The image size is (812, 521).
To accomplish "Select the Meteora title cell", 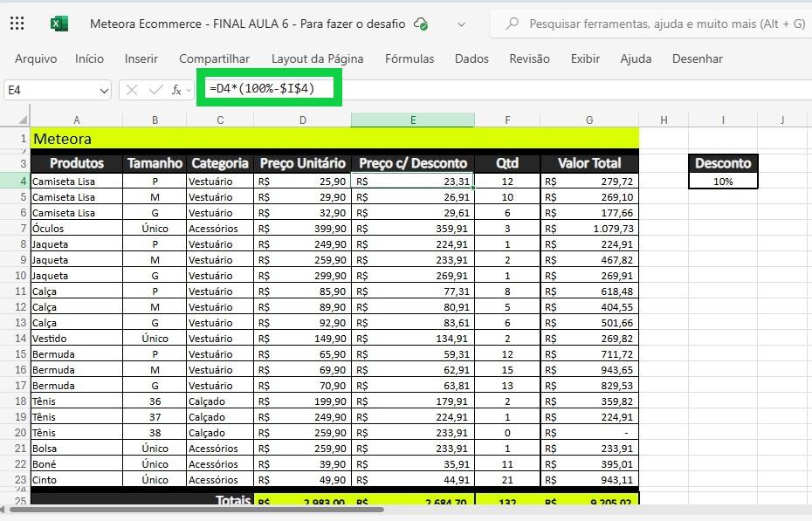I will 334,139.
